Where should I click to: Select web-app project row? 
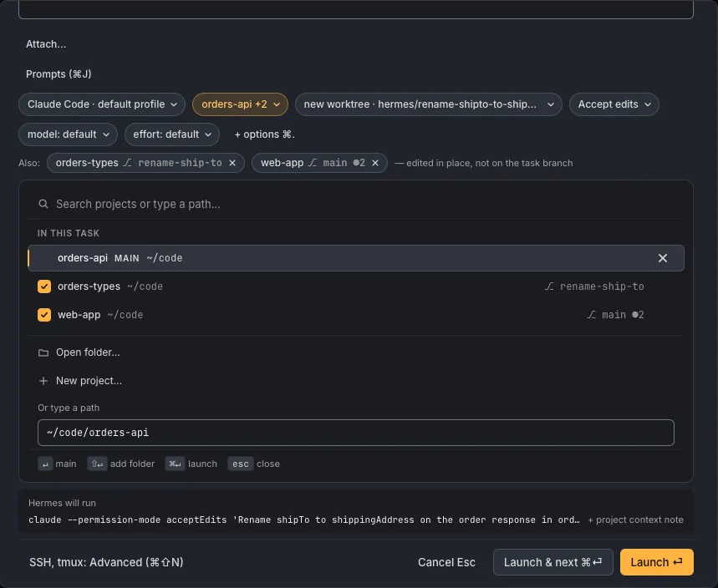pos(356,315)
